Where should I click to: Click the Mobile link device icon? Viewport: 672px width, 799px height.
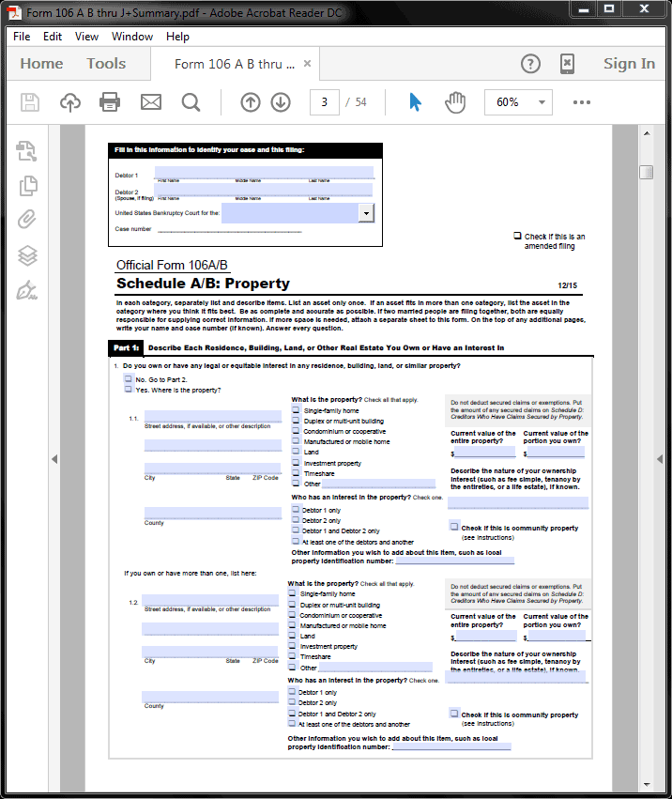[567, 64]
